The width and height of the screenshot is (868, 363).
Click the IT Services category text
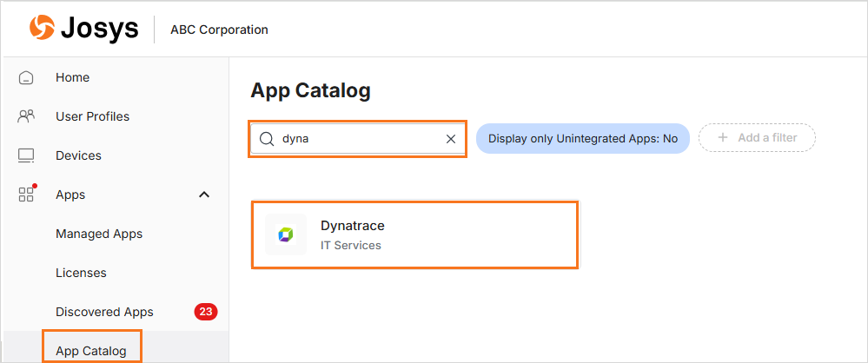coord(351,245)
